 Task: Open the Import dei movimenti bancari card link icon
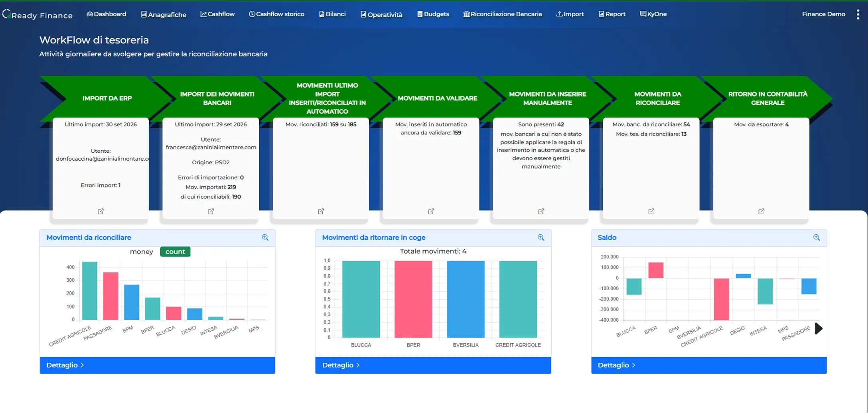click(211, 211)
